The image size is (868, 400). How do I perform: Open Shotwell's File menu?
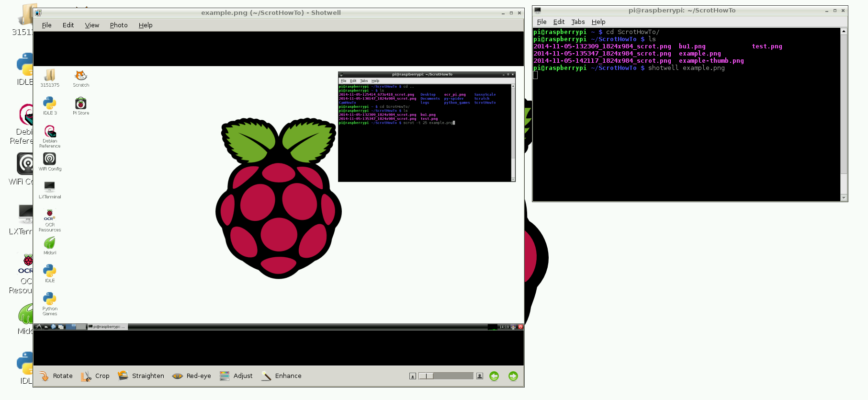coord(47,25)
